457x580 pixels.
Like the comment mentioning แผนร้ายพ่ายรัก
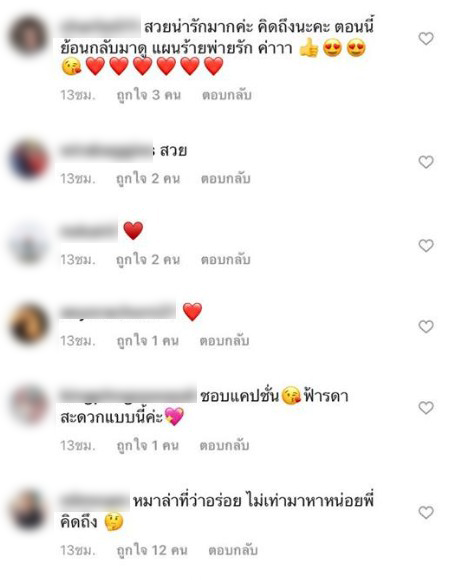426,38
